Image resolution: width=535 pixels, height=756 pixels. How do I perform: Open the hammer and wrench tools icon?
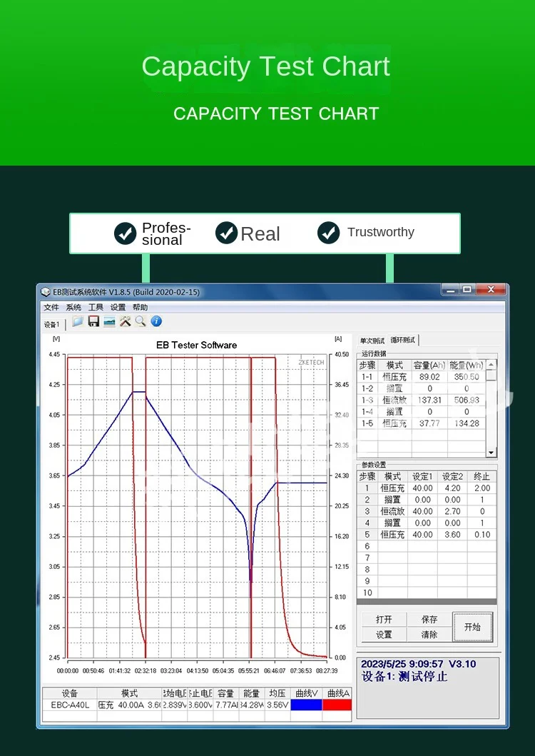coord(125,322)
